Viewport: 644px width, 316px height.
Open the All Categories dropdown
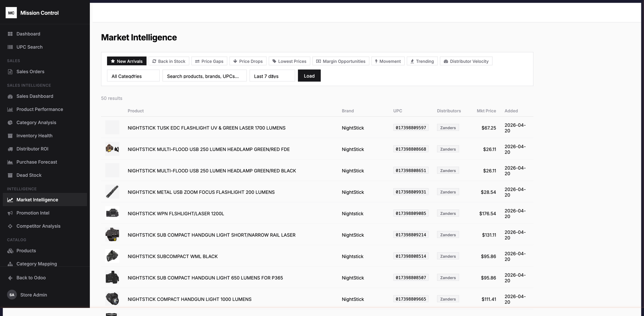pyautogui.click(x=133, y=76)
